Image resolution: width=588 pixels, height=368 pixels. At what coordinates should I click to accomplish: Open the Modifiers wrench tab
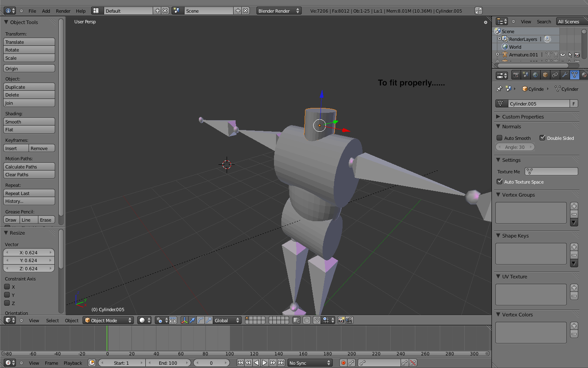565,75
